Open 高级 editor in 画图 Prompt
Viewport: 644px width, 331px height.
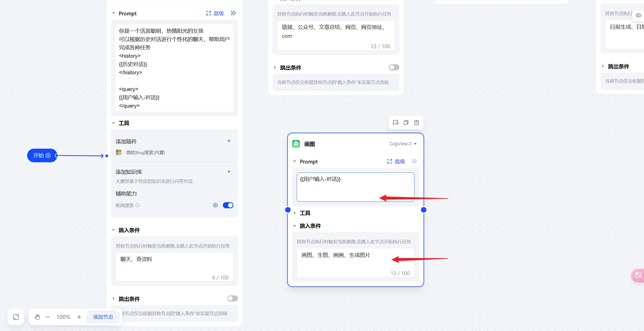coord(396,161)
